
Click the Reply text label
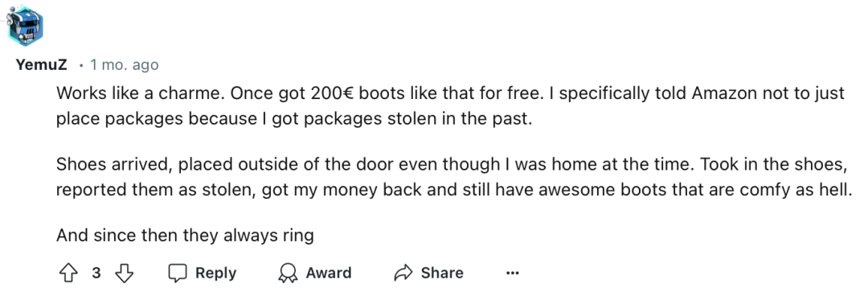click(216, 273)
